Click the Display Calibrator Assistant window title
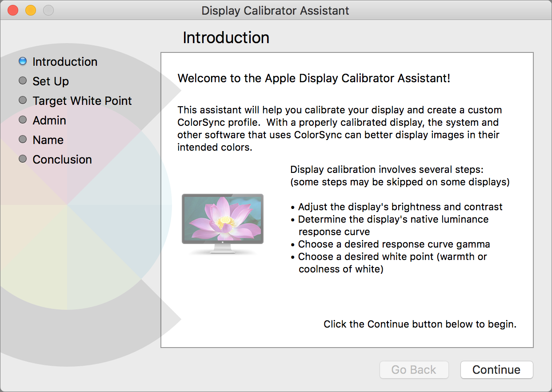The image size is (552, 392). pos(276,10)
